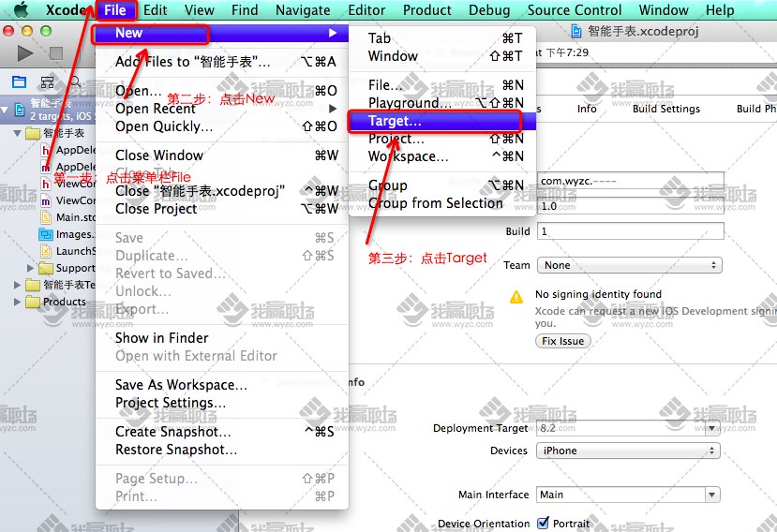Choose Create Snapshot… menu item
The image size is (777, 532).
tap(222, 432)
